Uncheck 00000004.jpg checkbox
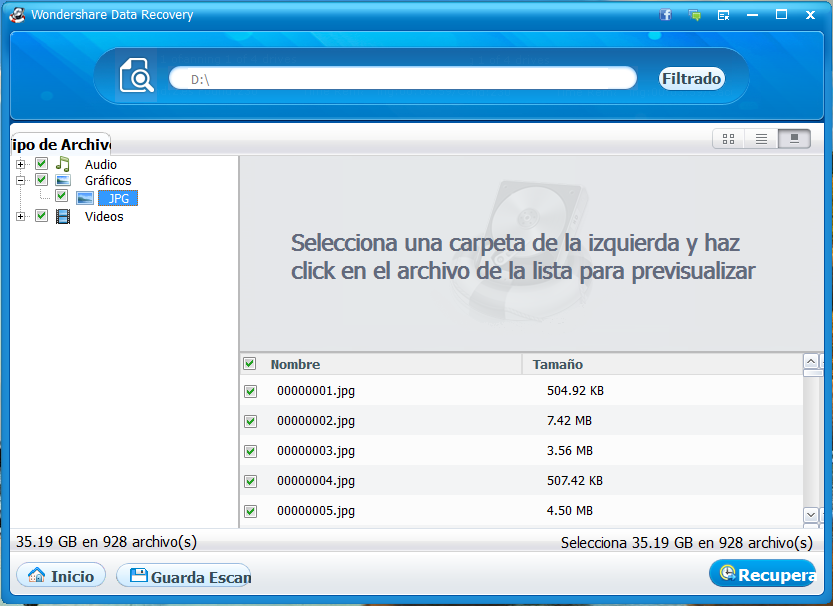The height and width of the screenshot is (606, 833). [x=250, y=481]
